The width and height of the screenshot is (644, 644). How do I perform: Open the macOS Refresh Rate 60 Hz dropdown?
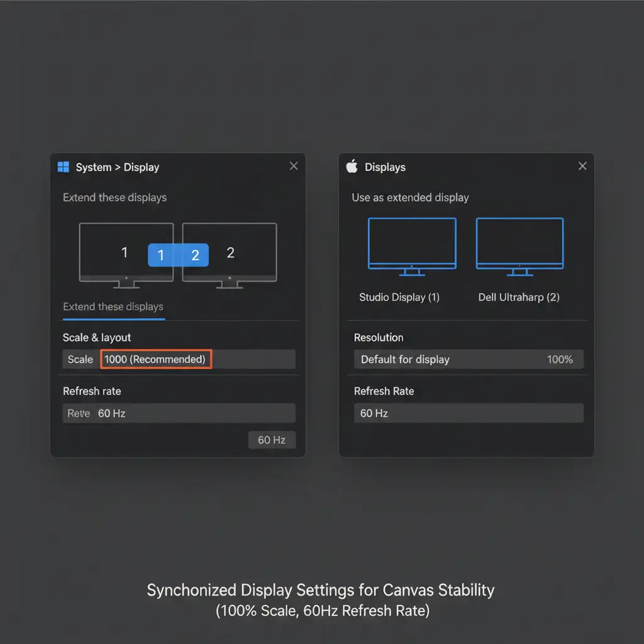point(469,413)
